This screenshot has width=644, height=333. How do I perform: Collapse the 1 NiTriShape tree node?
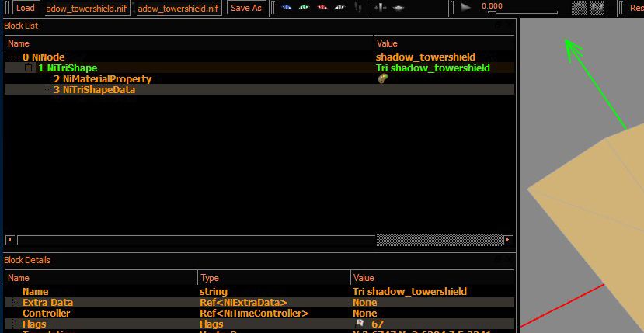(28, 68)
